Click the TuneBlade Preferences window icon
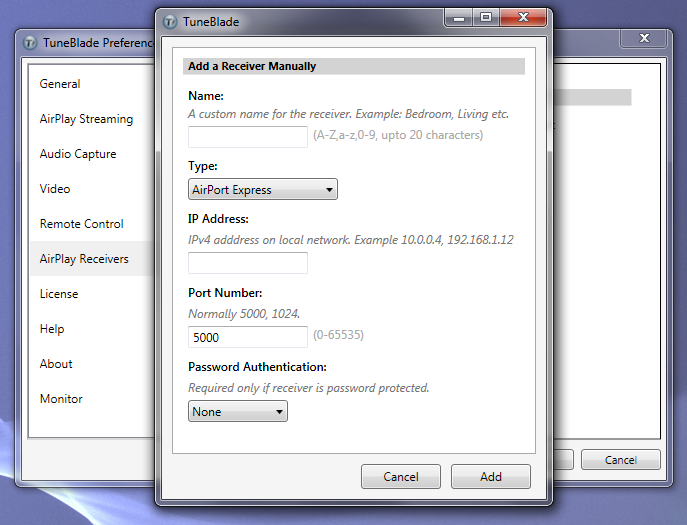Image resolution: width=687 pixels, height=525 pixels. (30, 43)
